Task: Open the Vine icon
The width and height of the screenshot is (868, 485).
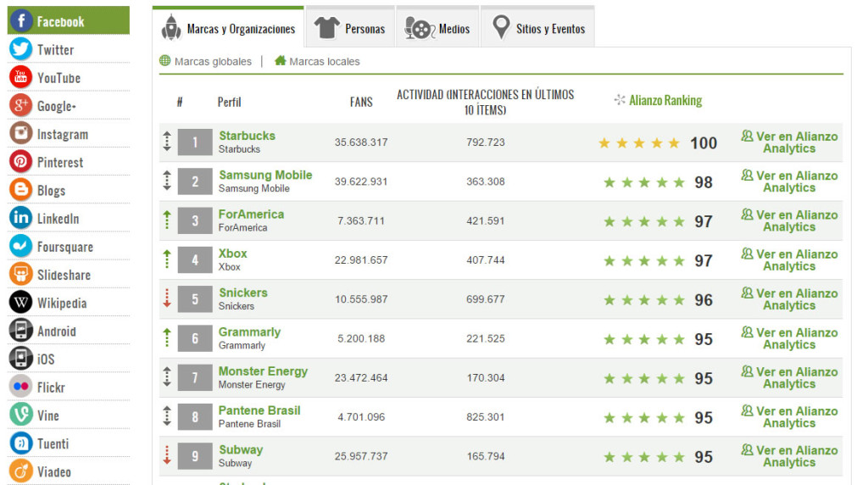Action: 20,415
